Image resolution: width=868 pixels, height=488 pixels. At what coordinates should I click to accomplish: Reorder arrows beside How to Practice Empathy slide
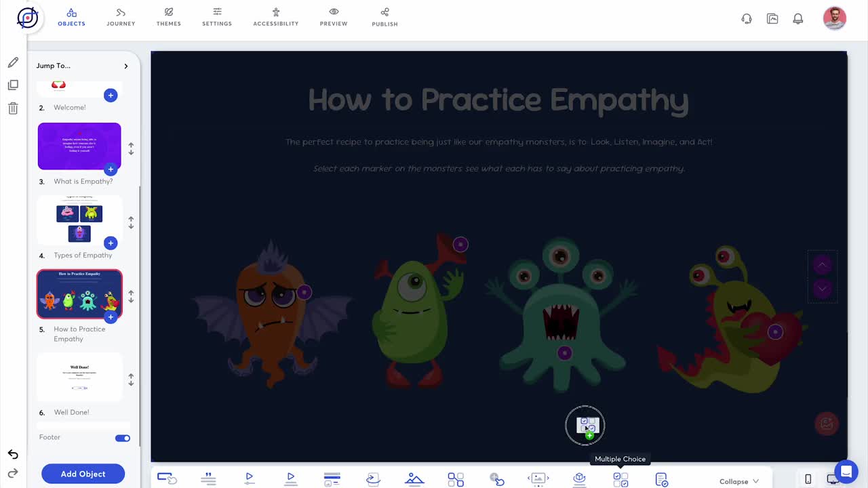tap(131, 296)
